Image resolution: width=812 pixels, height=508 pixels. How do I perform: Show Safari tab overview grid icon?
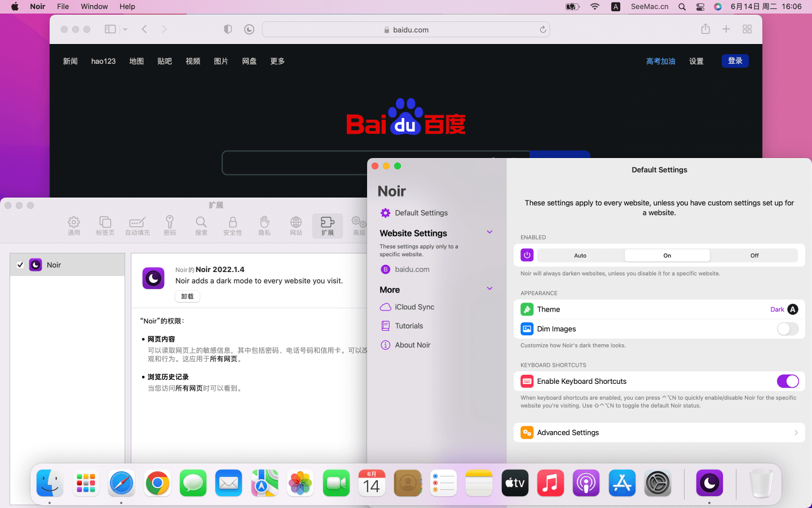[x=747, y=29]
